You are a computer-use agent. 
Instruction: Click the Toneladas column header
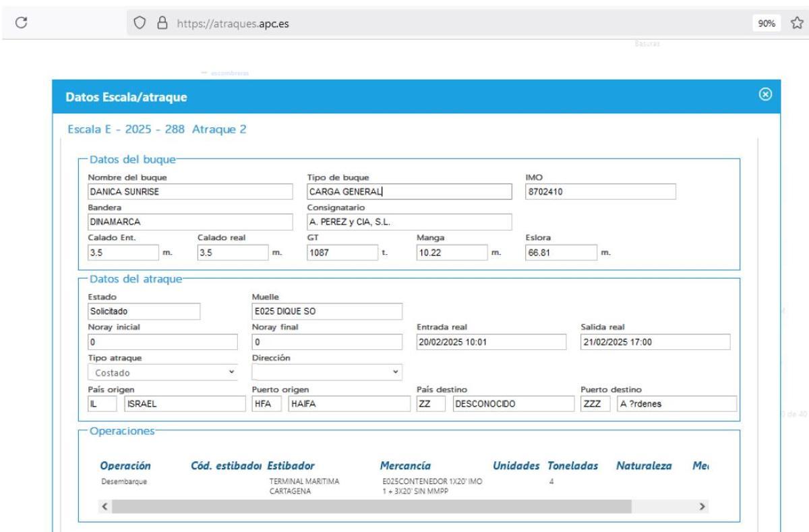click(572, 465)
